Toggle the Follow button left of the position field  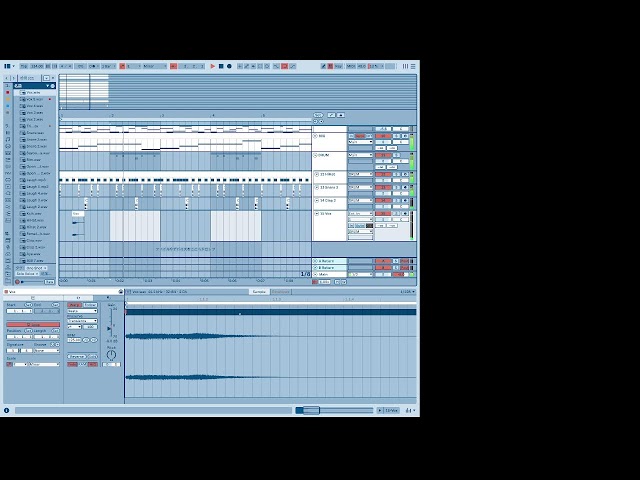coord(173,66)
